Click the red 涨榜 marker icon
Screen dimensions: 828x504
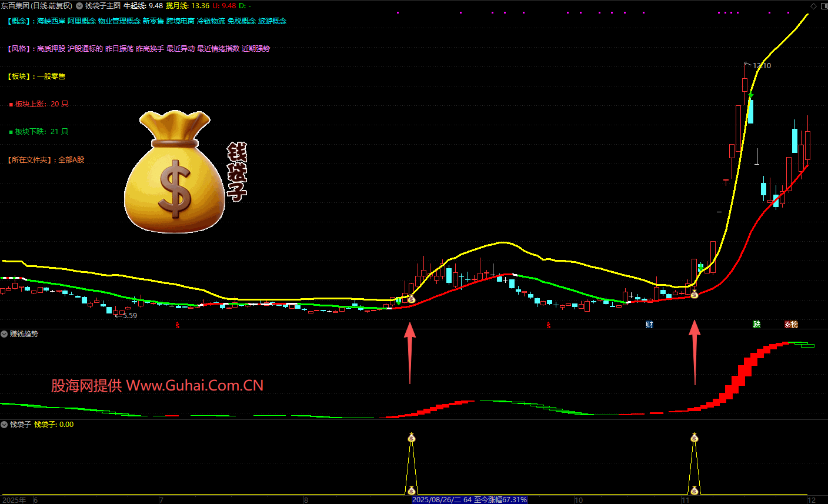point(791,325)
